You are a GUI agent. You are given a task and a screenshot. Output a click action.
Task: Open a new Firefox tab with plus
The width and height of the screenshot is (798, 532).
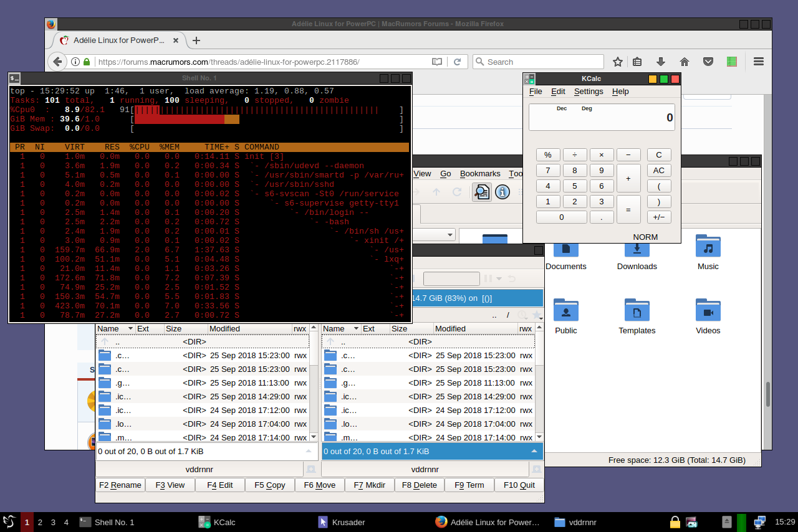pyautogui.click(x=196, y=40)
